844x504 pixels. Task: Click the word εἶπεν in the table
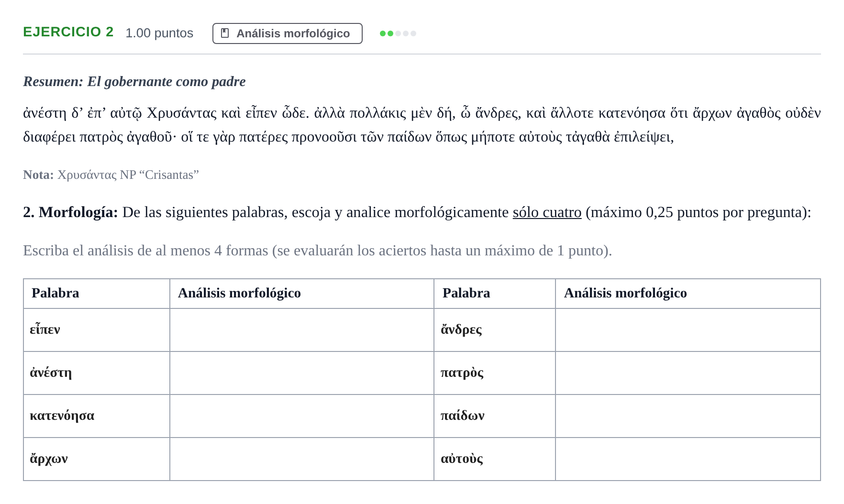click(45, 329)
